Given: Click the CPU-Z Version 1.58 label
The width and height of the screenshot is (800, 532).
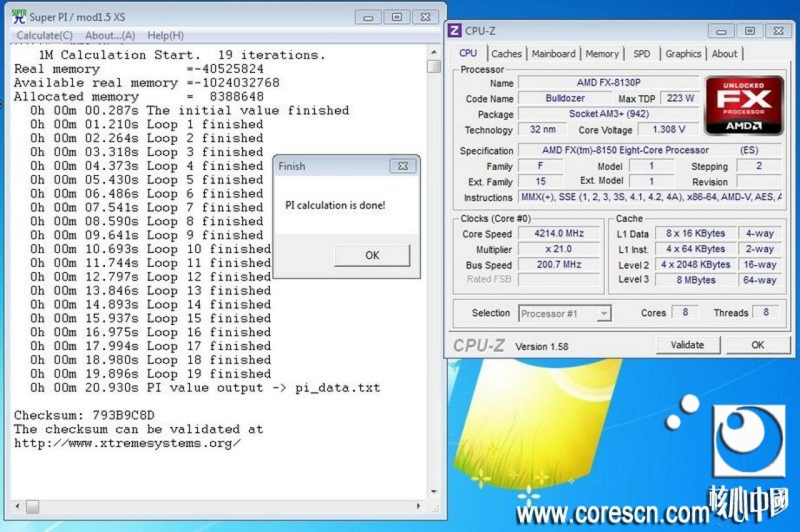Looking at the screenshot, I should click(542, 346).
